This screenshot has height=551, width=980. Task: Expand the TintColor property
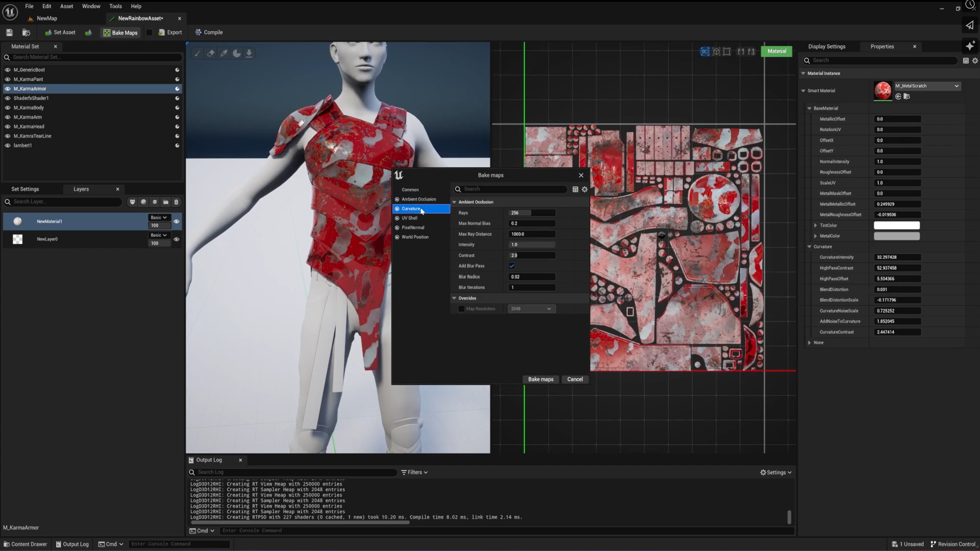815,226
